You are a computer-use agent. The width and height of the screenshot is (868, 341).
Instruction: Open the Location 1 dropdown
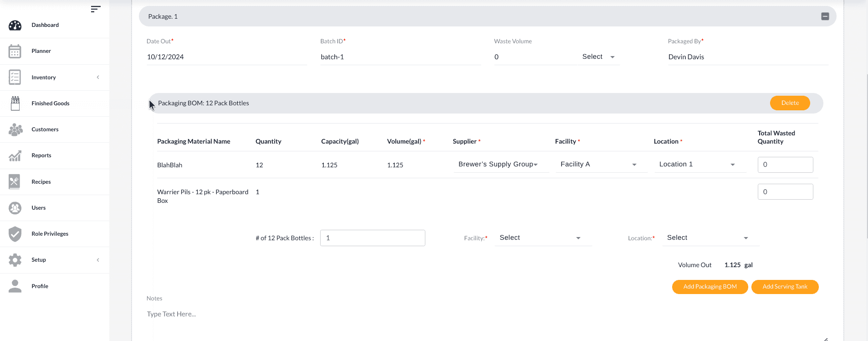(700, 165)
